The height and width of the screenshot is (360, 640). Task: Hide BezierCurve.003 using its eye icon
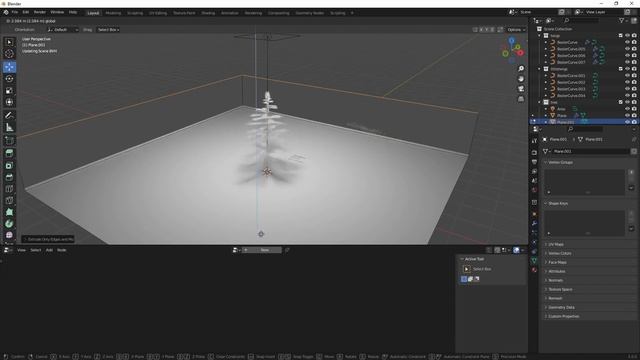(x=627, y=89)
